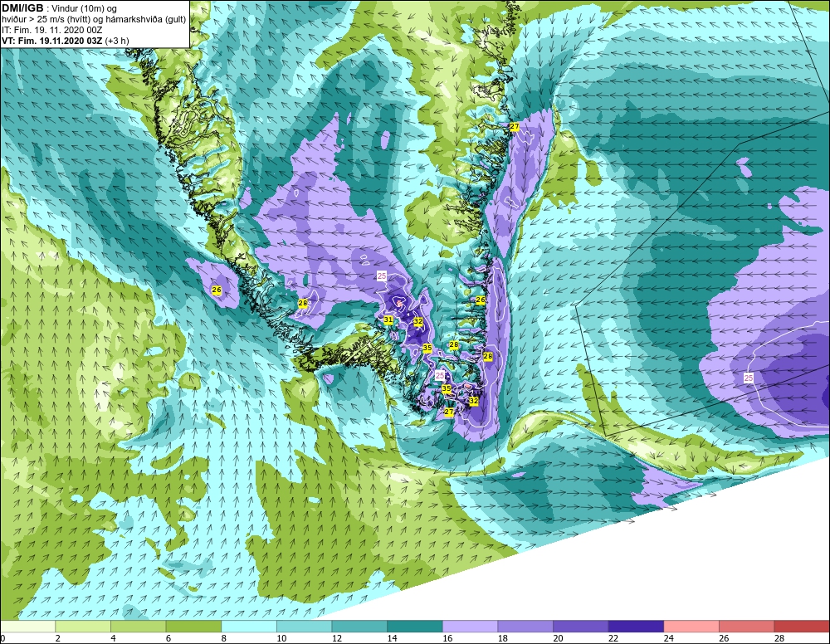Click yellow gust label 32 beside gust label 31
This screenshot has height=644, width=830.
418,321
